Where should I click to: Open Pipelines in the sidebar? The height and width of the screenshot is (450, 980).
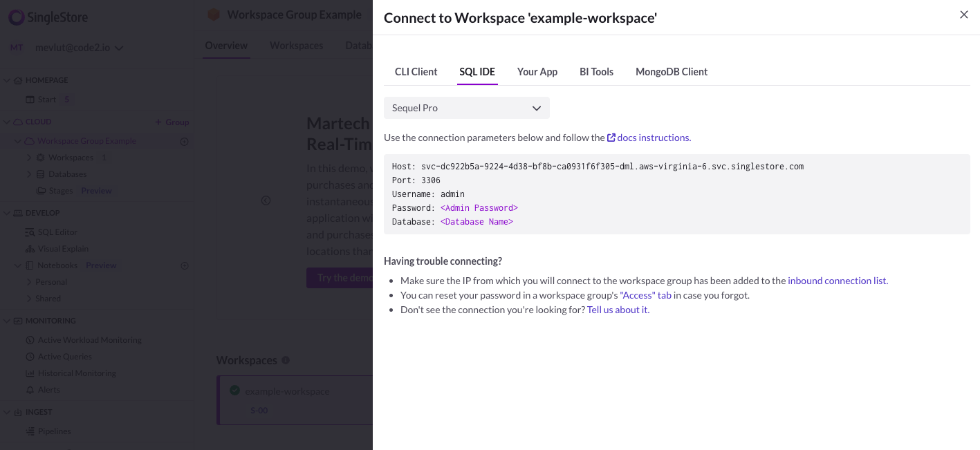pyautogui.click(x=48, y=431)
